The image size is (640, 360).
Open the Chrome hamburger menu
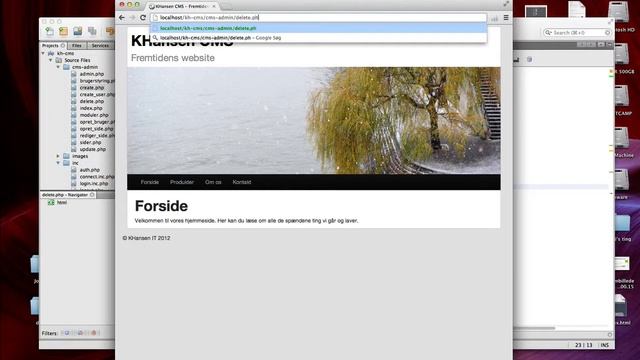(x=506, y=18)
